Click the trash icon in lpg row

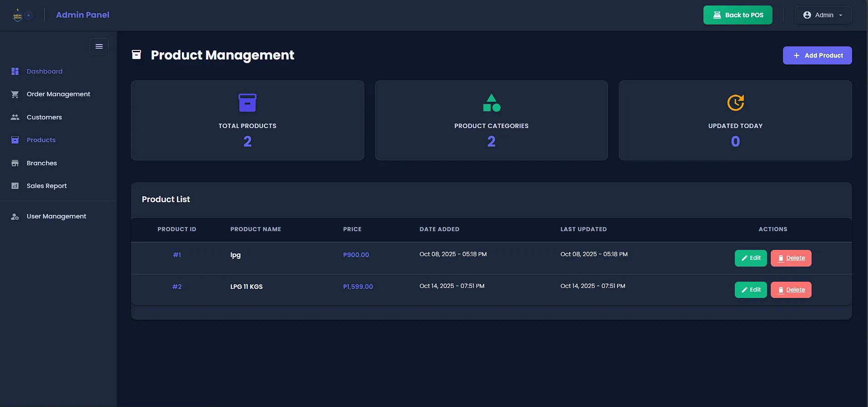[781, 258]
